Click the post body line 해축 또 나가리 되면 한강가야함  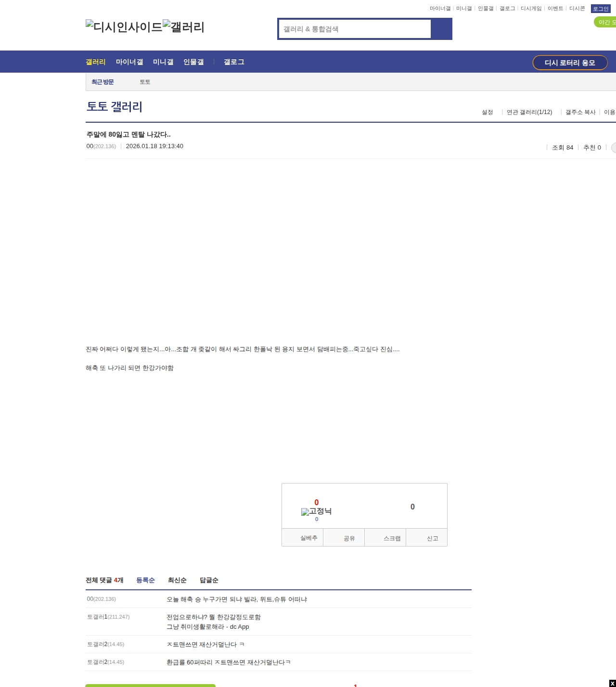coord(130,368)
